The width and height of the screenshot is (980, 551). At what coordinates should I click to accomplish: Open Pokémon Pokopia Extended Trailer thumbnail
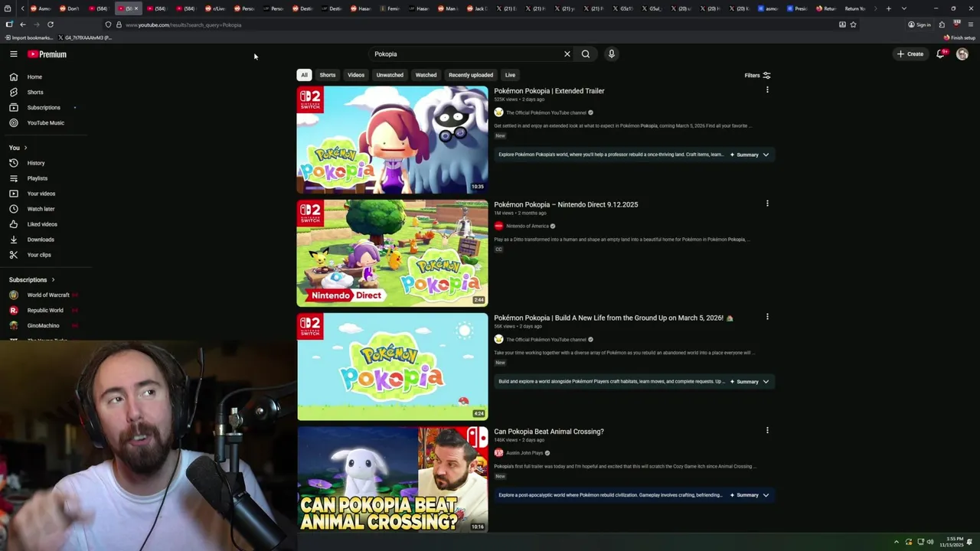[392, 139]
